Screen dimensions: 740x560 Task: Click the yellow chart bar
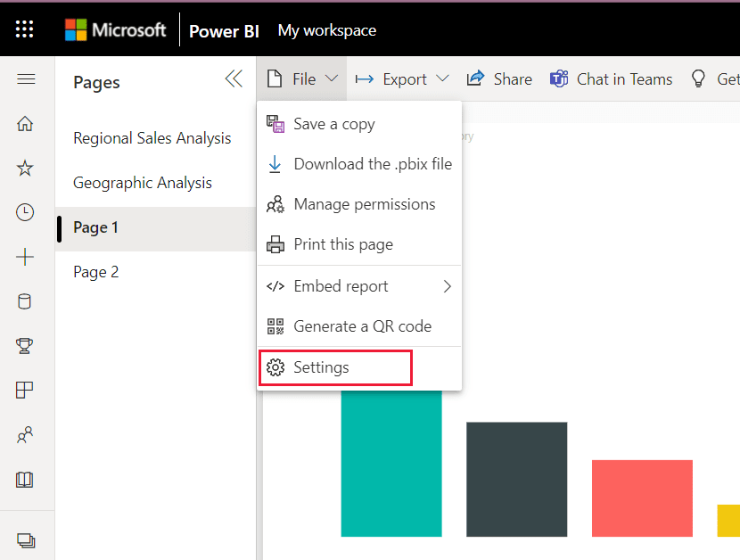(x=728, y=521)
